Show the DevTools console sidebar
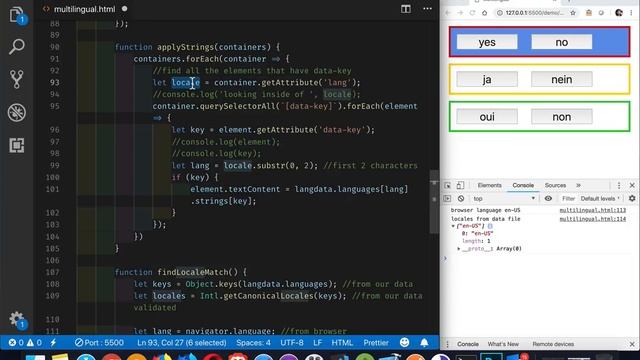The image size is (640, 360). coord(447,198)
